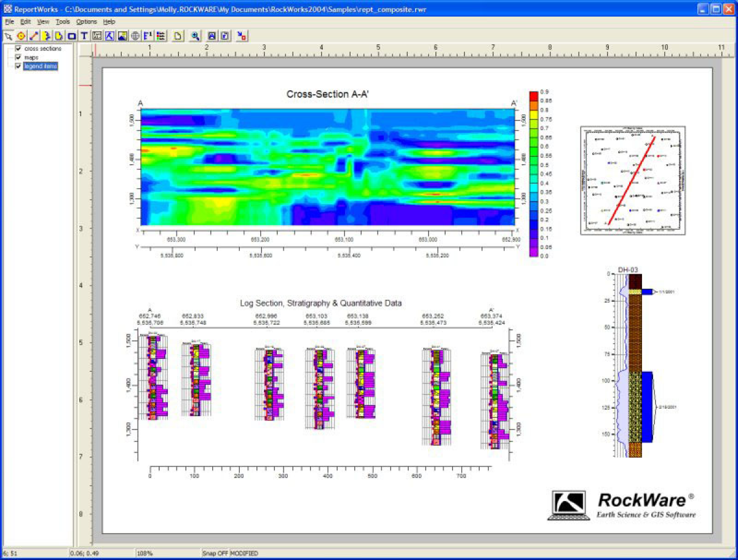The width and height of the screenshot is (738, 560).
Task: Click the blank new page icon
Action: (177, 36)
